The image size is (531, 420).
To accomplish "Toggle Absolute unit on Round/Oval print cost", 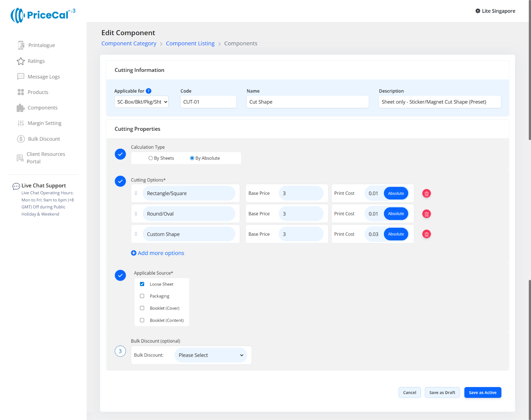I will [396, 214].
